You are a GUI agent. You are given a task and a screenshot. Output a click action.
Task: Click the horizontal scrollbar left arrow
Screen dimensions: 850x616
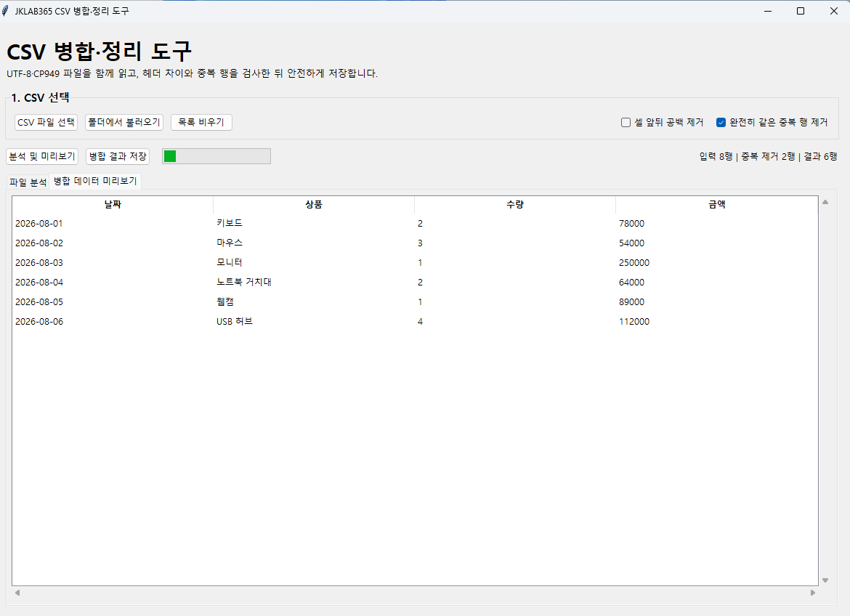point(17,593)
